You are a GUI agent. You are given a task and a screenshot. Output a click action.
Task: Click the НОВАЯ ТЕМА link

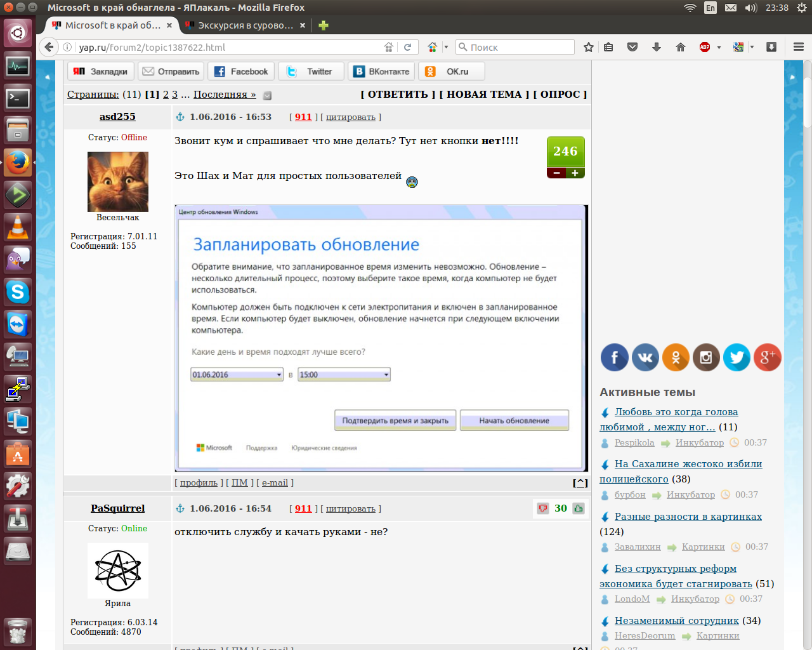click(x=484, y=94)
